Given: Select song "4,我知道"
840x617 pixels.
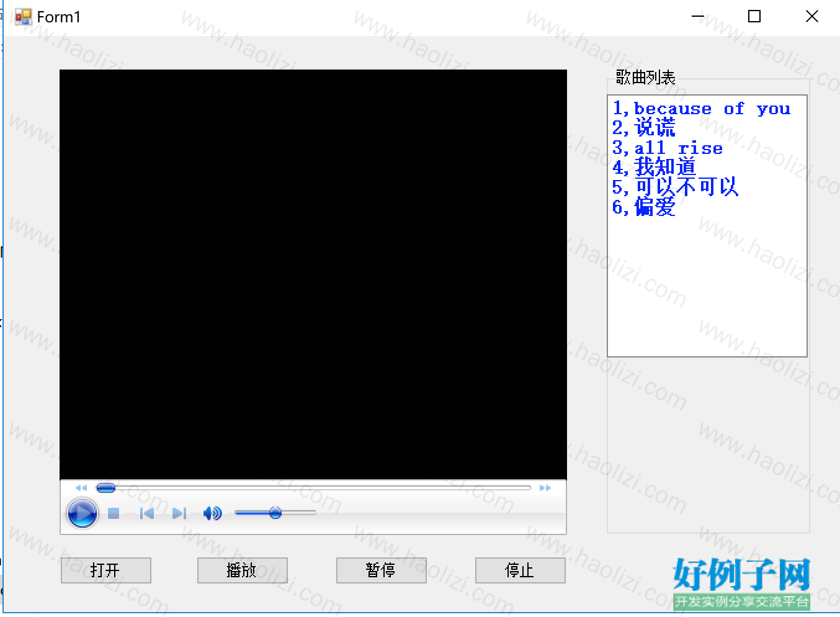Looking at the screenshot, I should click(654, 168).
